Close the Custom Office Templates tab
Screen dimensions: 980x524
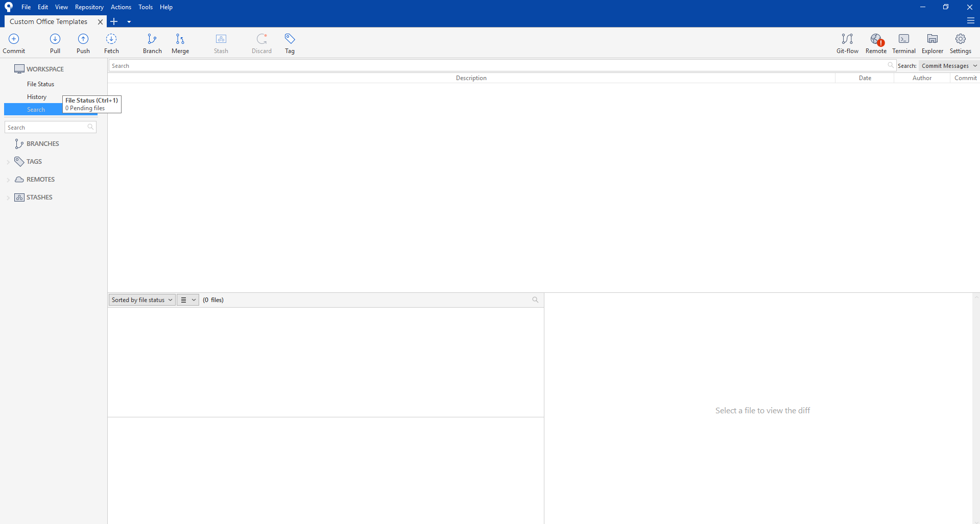click(100, 21)
